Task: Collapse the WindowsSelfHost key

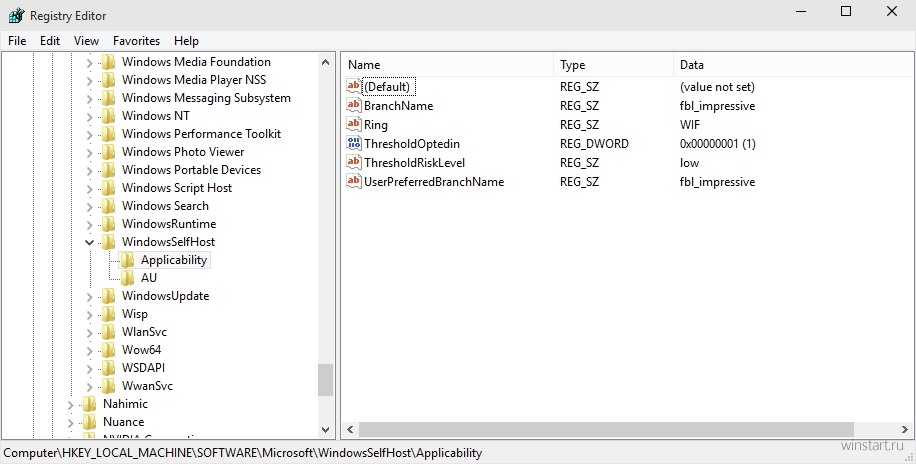Action: click(x=89, y=242)
